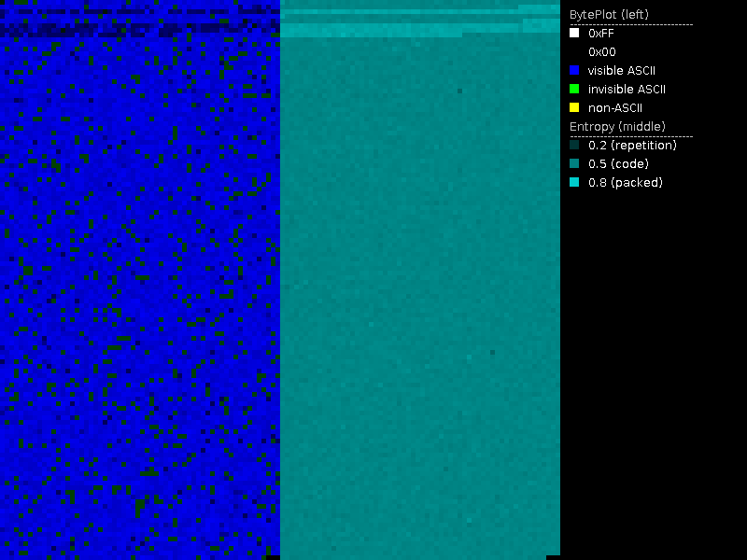Screen dimensions: 747x560
Task: Select the teal 0.5 code swatch
Action: (x=574, y=163)
